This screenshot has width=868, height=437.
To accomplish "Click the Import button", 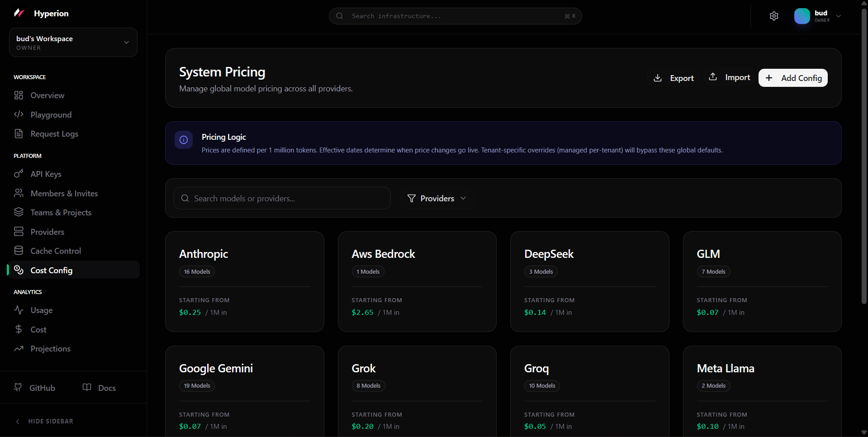I will click(729, 77).
